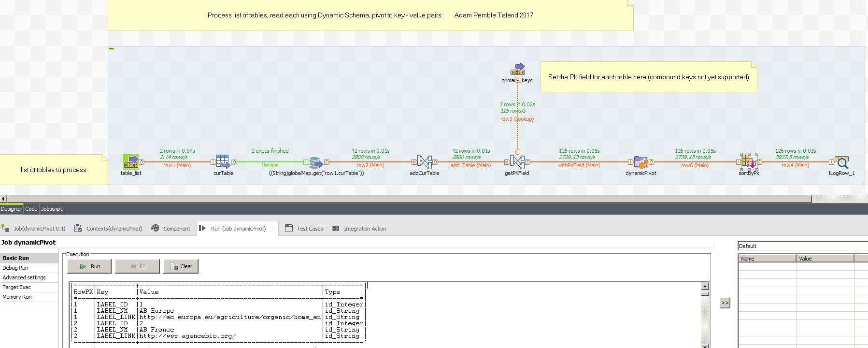868x348 pixels.
Task: Click the Kill button
Action: tap(138, 266)
